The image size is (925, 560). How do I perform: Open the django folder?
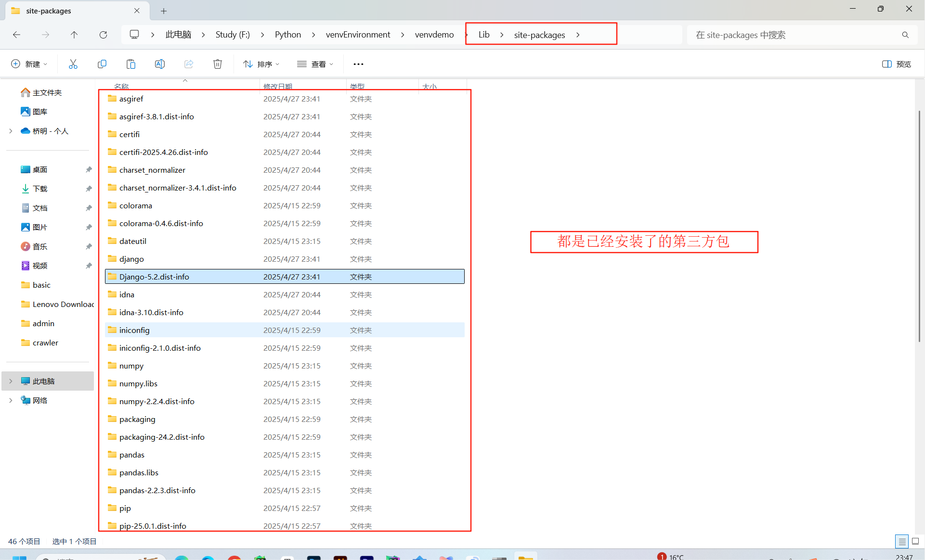pyautogui.click(x=131, y=259)
